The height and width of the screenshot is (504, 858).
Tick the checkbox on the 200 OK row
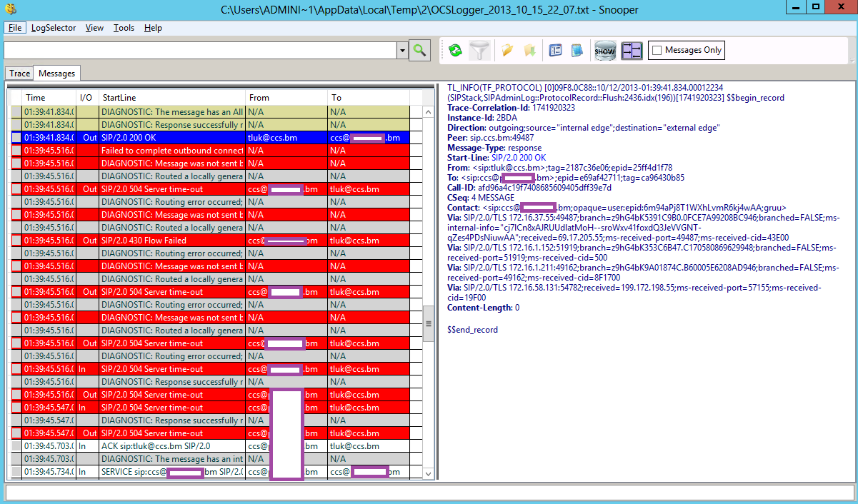pos(16,138)
